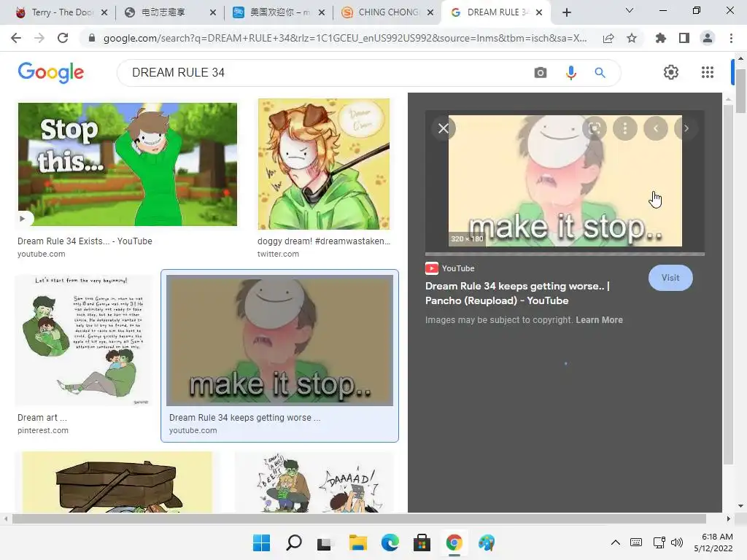Viewport: 747px width, 560px height.
Task: Bookmark this page with the star icon
Action: [632, 38]
